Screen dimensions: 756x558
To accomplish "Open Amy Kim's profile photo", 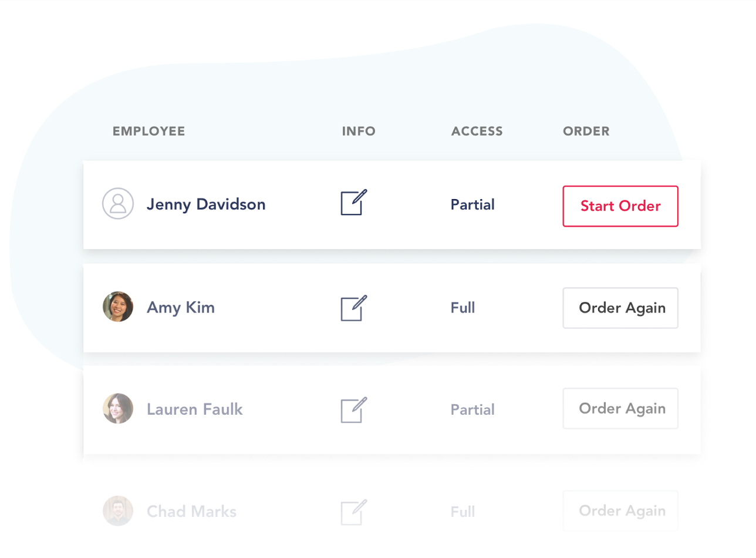I will click(118, 307).
